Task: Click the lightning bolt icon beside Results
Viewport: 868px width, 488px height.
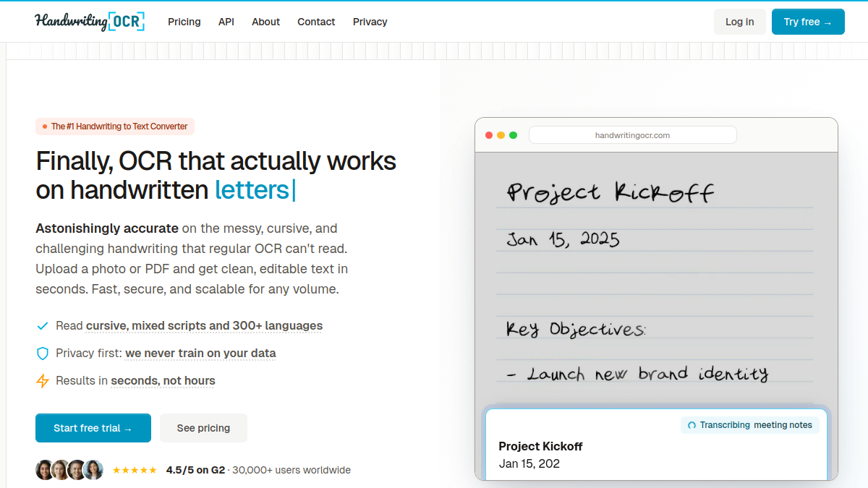Action: (43, 381)
